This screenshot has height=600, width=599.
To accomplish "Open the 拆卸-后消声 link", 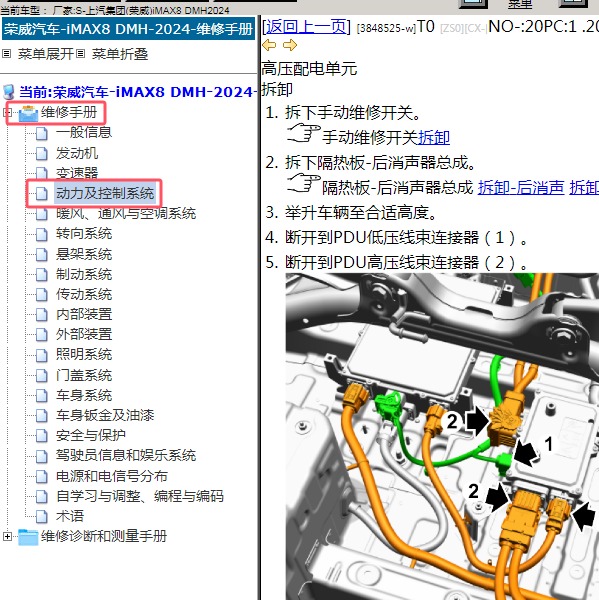I will 521,188.
